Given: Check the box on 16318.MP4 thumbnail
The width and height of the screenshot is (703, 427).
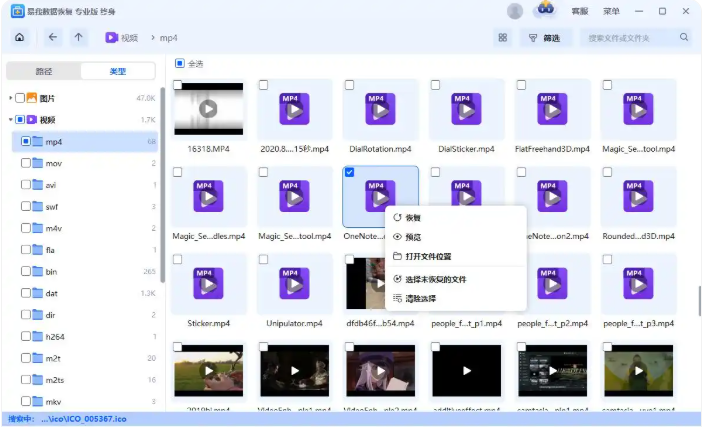Looking at the screenshot, I should (x=178, y=85).
